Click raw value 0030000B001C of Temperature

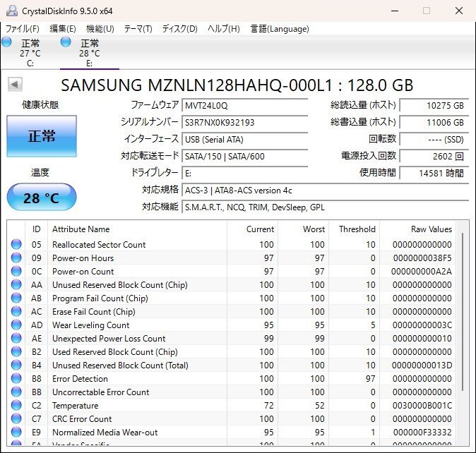tap(422, 406)
